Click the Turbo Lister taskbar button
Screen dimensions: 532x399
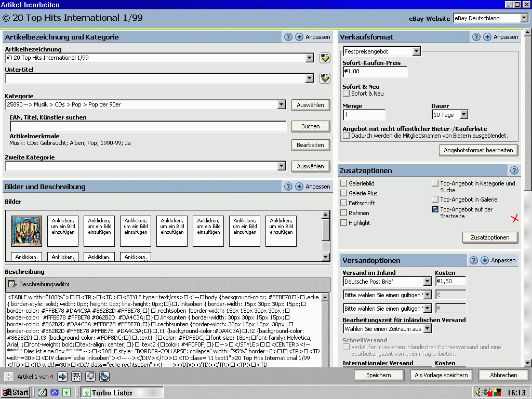pyautogui.click(x=122, y=393)
